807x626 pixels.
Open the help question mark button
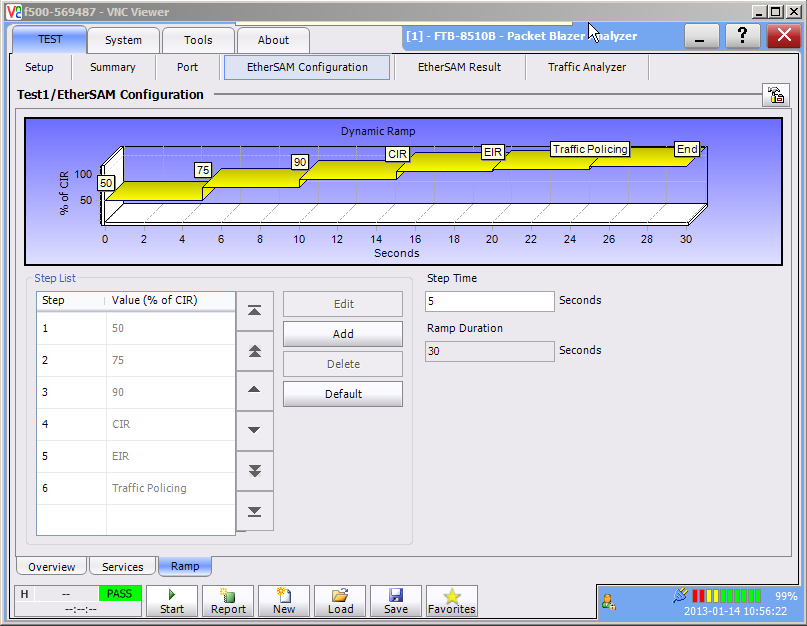742,36
